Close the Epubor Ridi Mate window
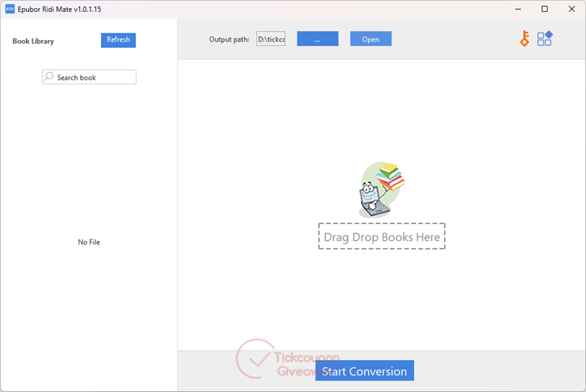The height and width of the screenshot is (392, 586). coord(571,9)
